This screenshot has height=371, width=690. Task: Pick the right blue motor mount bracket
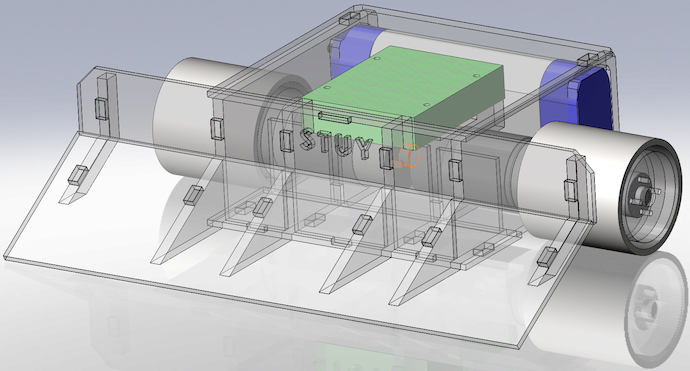tap(576, 95)
